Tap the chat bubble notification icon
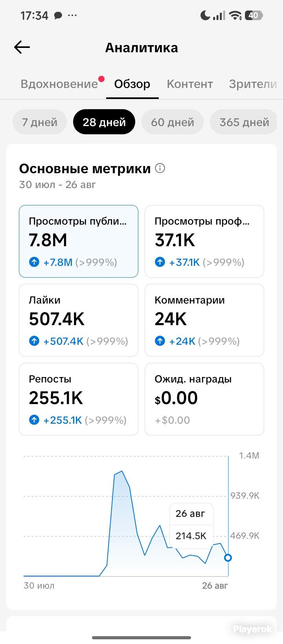Screen dimensions: 283x644 [x=58, y=16]
